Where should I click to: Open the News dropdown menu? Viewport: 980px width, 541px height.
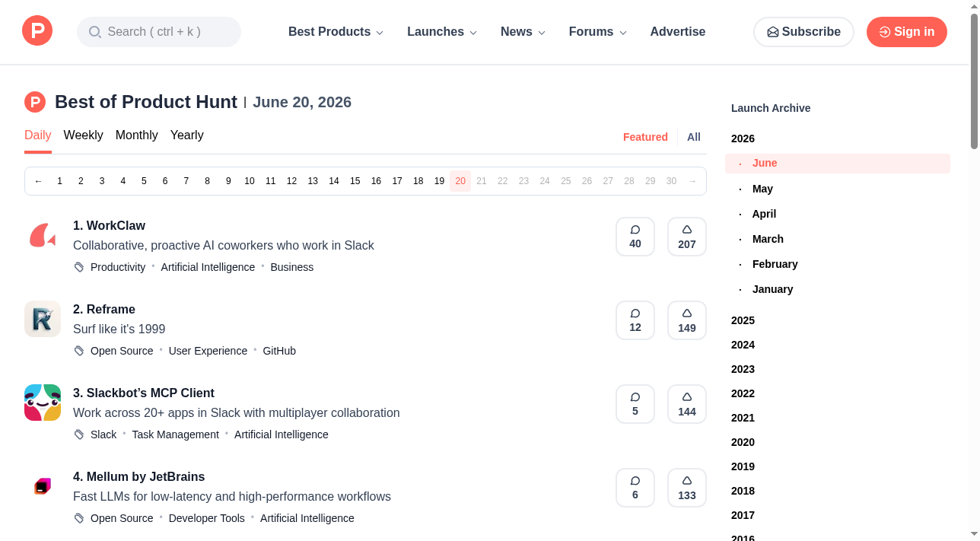pyautogui.click(x=523, y=32)
